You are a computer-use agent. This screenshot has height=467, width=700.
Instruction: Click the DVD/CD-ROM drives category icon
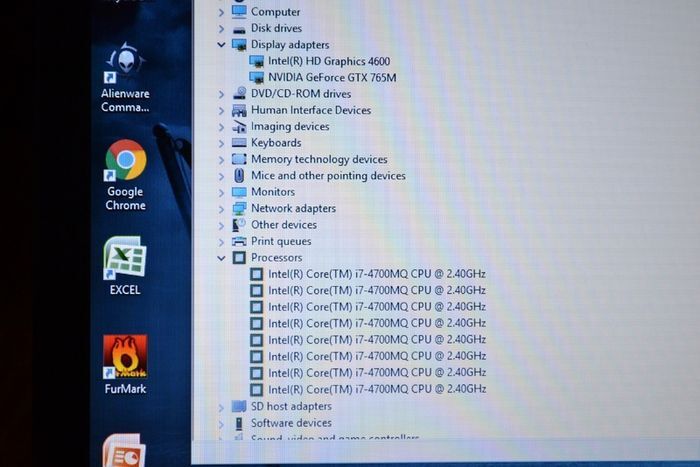240,93
